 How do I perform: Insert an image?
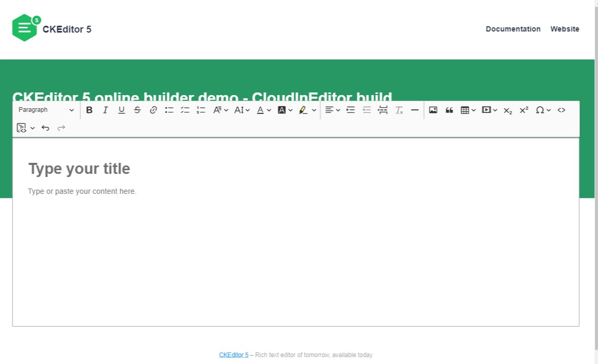point(433,110)
